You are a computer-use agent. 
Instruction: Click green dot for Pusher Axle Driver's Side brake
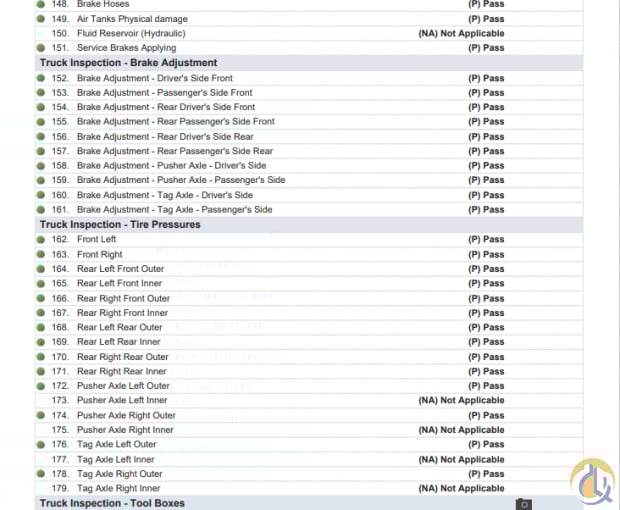click(41, 165)
